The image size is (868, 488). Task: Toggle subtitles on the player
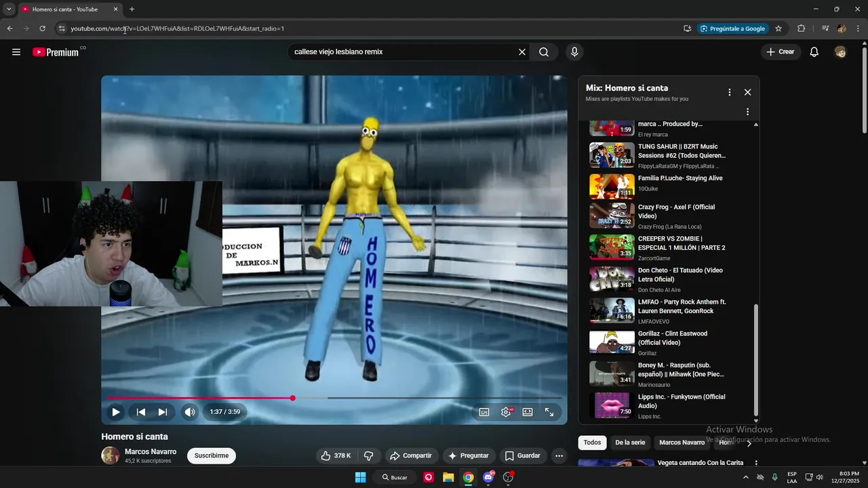tap(484, 412)
